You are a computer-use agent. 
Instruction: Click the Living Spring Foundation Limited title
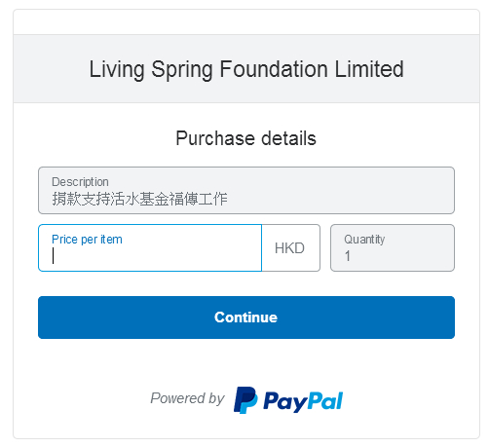tap(246, 69)
